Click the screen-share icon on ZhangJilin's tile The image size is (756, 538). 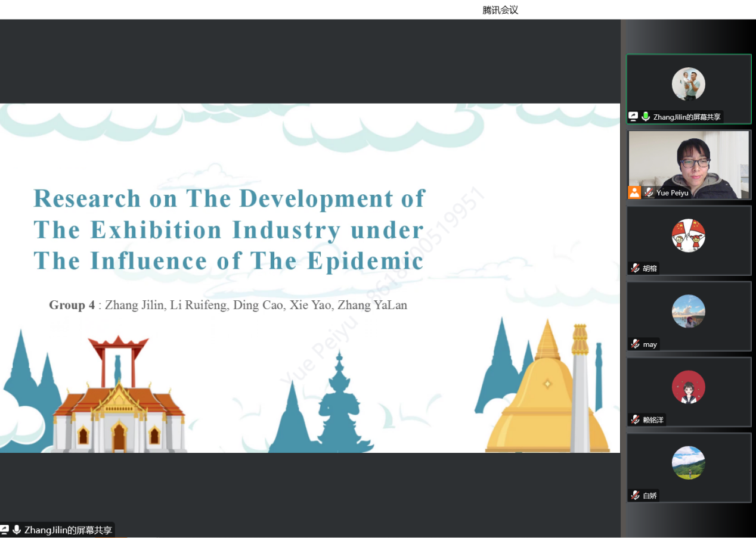(x=634, y=117)
